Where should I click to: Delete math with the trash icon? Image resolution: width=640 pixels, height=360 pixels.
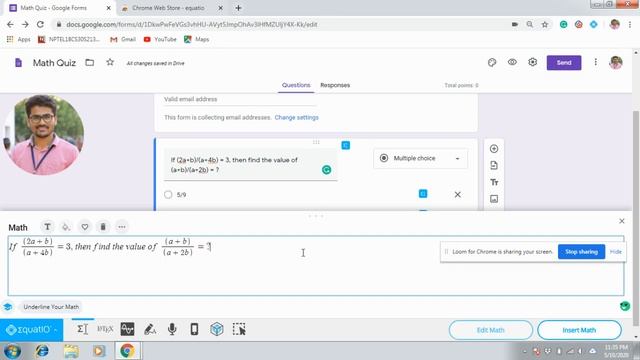pyautogui.click(x=103, y=227)
